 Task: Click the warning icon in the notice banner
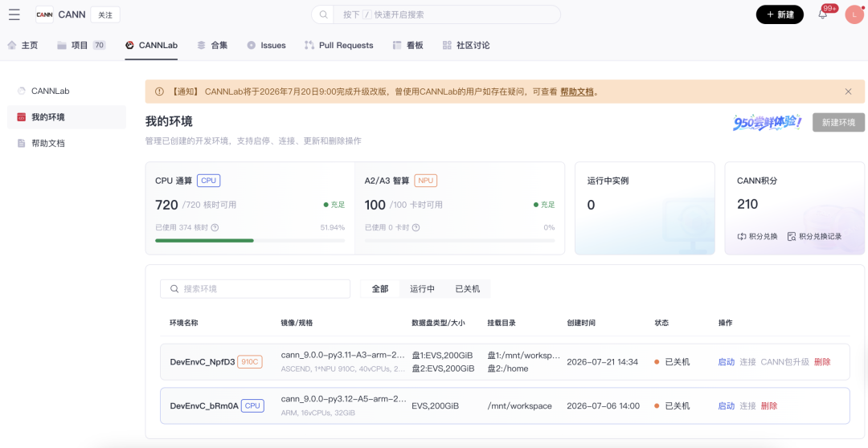159,92
